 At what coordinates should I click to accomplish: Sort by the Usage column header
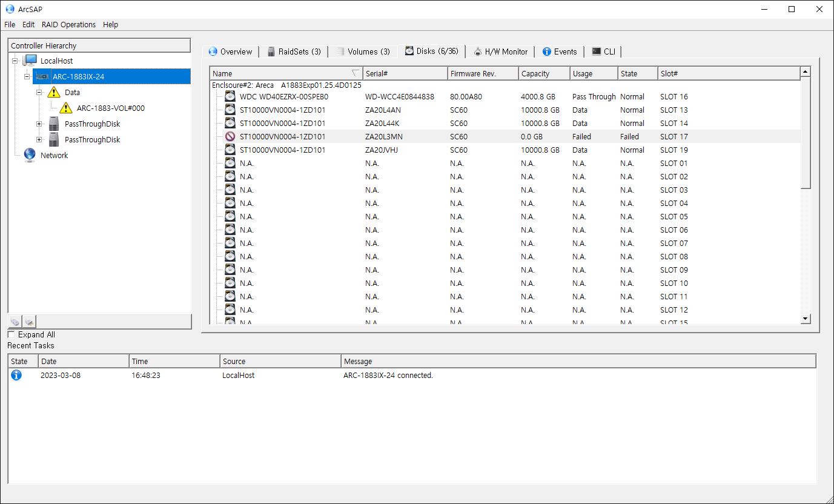pos(594,73)
